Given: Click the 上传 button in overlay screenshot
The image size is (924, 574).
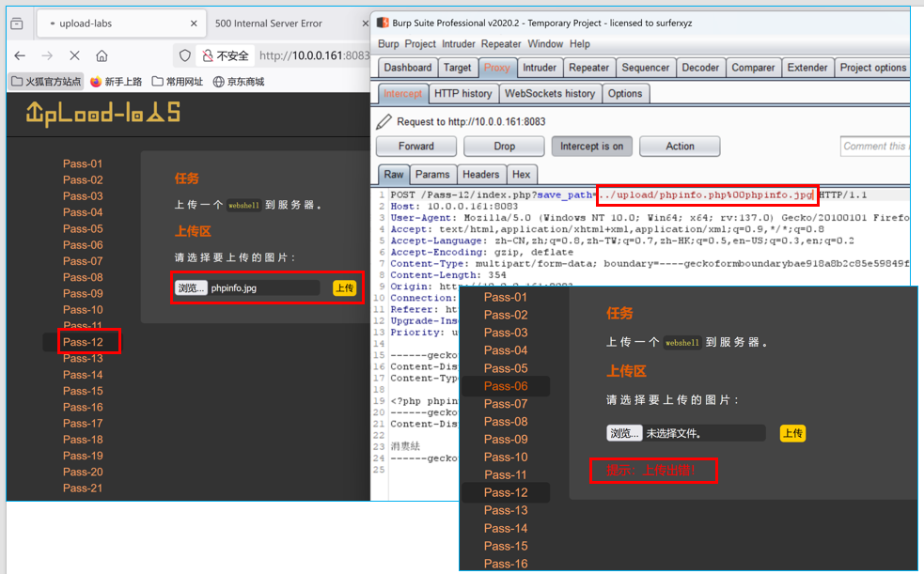Looking at the screenshot, I should pos(792,433).
